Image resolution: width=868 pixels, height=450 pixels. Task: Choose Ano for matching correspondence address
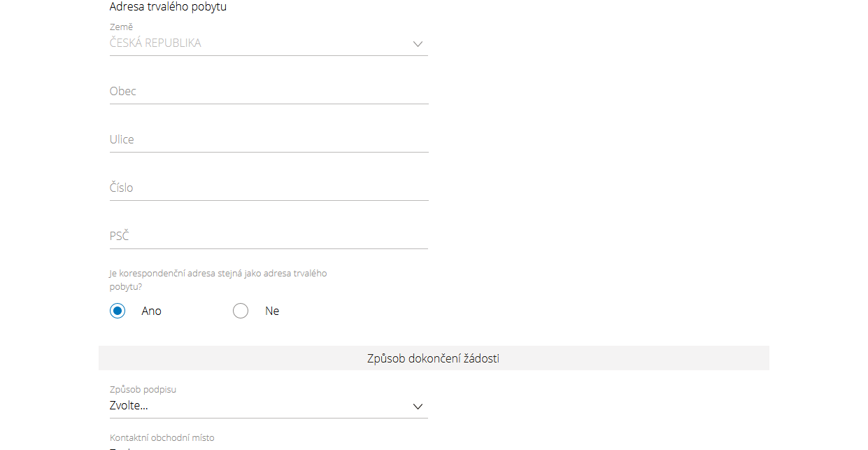click(x=118, y=310)
